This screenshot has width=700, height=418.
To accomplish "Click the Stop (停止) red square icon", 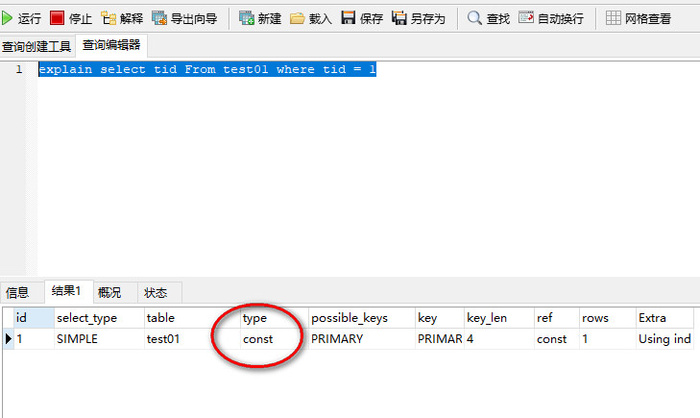I will tap(57, 18).
